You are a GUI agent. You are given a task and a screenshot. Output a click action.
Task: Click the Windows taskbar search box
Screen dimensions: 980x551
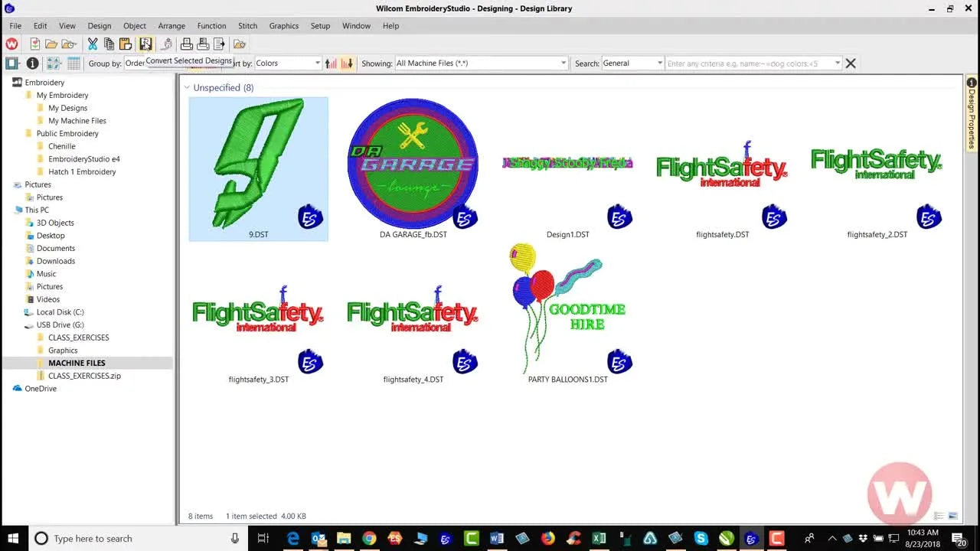click(137, 538)
